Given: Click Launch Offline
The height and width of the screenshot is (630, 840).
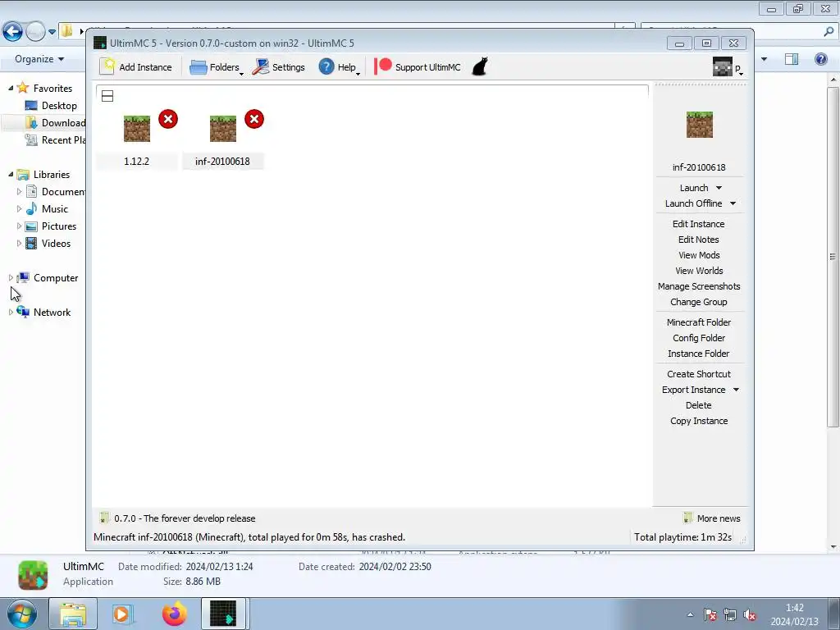Looking at the screenshot, I should pyautogui.click(x=693, y=203).
